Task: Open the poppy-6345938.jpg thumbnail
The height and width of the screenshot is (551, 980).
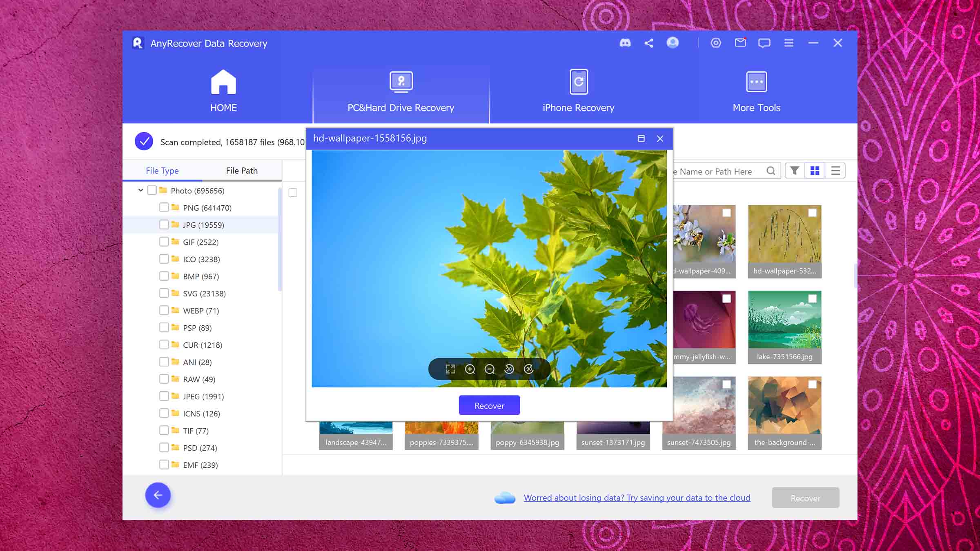Action: point(527,435)
